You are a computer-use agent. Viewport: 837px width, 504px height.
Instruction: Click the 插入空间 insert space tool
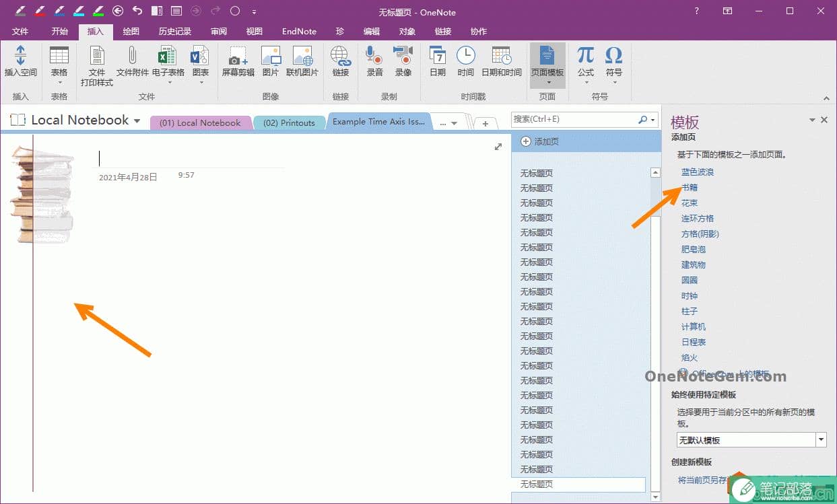(21, 62)
